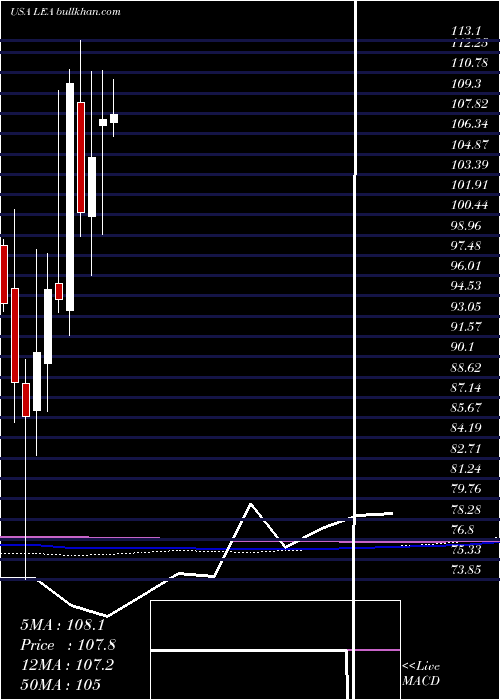
Task: Click the 90.1 price level label
Action: (463, 347)
